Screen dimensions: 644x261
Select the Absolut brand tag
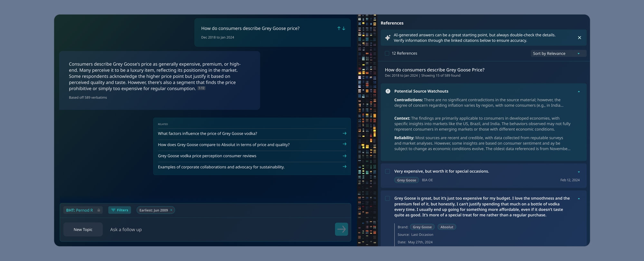[x=447, y=227]
